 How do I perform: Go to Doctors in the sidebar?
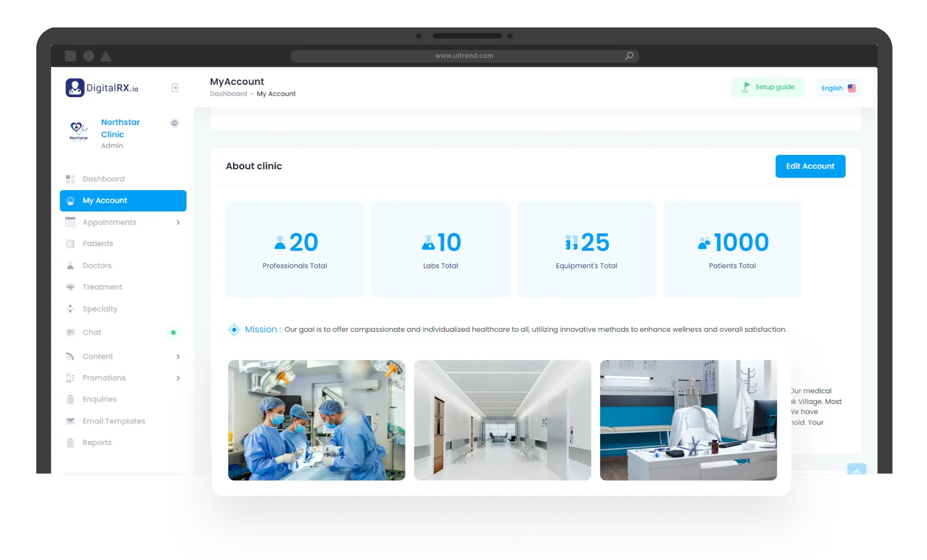(x=97, y=265)
